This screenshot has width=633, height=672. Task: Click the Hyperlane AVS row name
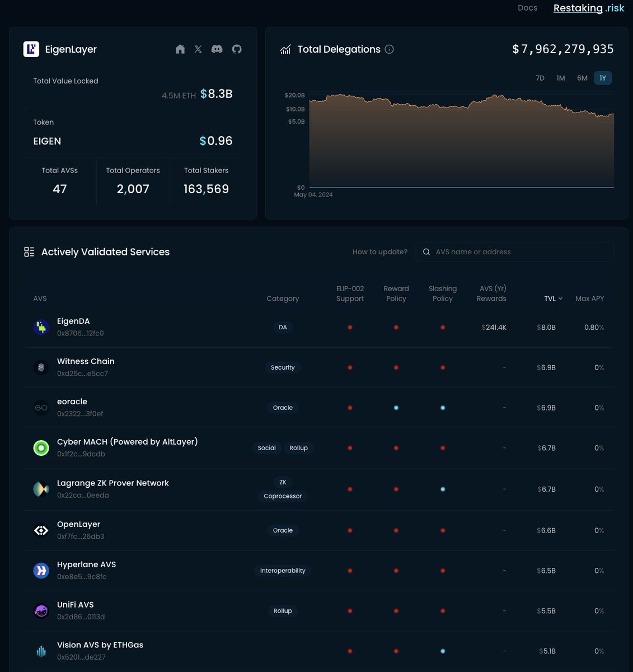point(87,564)
